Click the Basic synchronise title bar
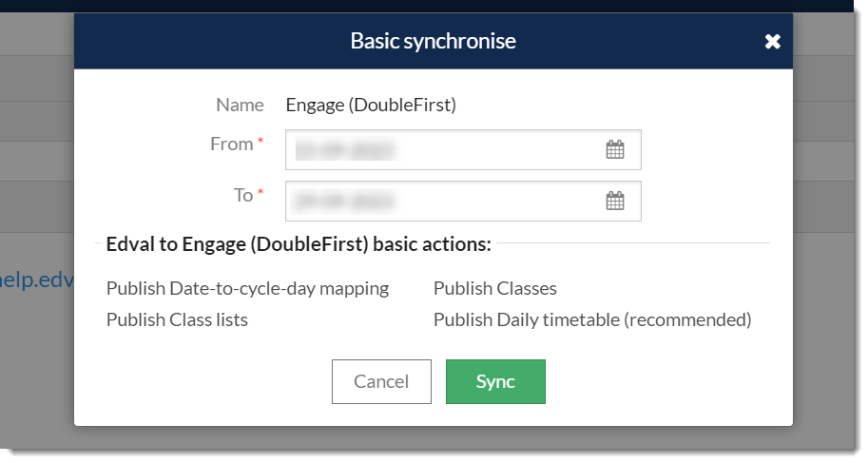 (x=433, y=41)
